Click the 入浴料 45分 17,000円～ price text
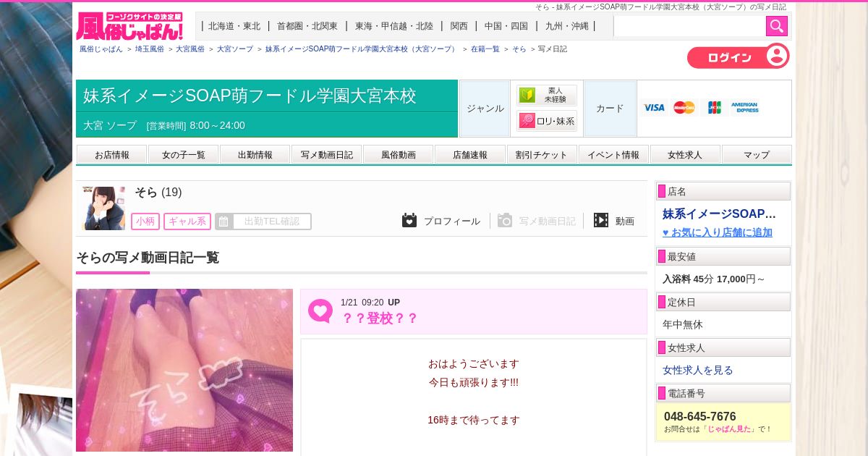 [x=714, y=279]
